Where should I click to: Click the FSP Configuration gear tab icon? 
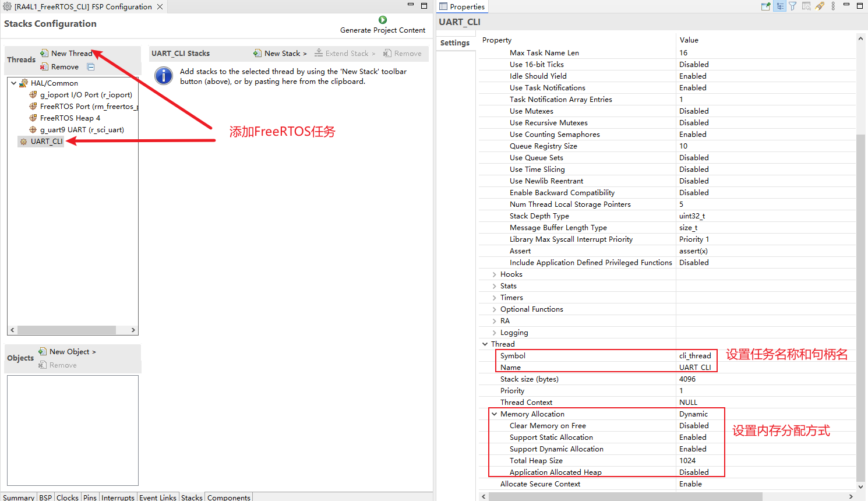pos(8,6)
